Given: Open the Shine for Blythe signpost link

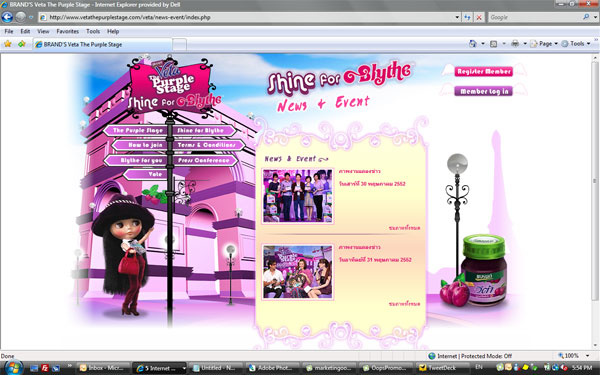Looking at the screenshot, I should 203,130.
